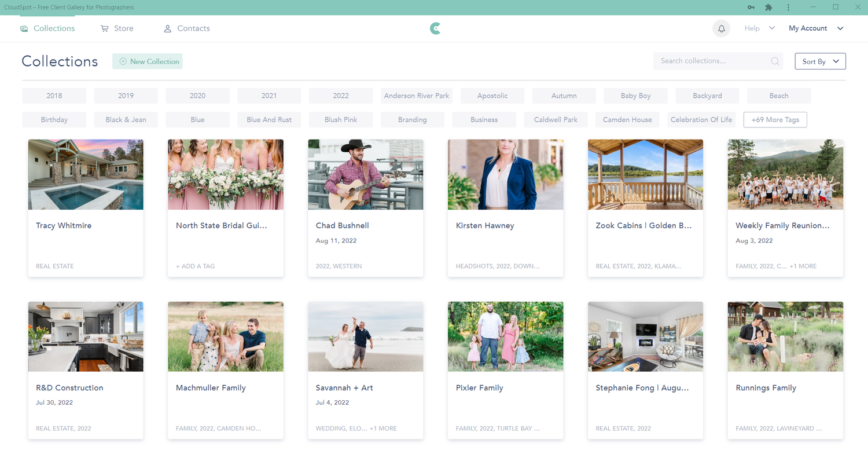868x454 pixels.
Task: Click the search magnifier icon in the search bar
Action: point(775,61)
